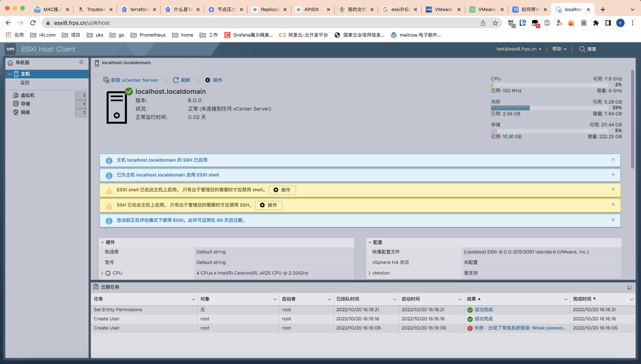This screenshot has width=641, height=364.
Task: Bookmark page with star icon
Action: (x=495, y=23)
